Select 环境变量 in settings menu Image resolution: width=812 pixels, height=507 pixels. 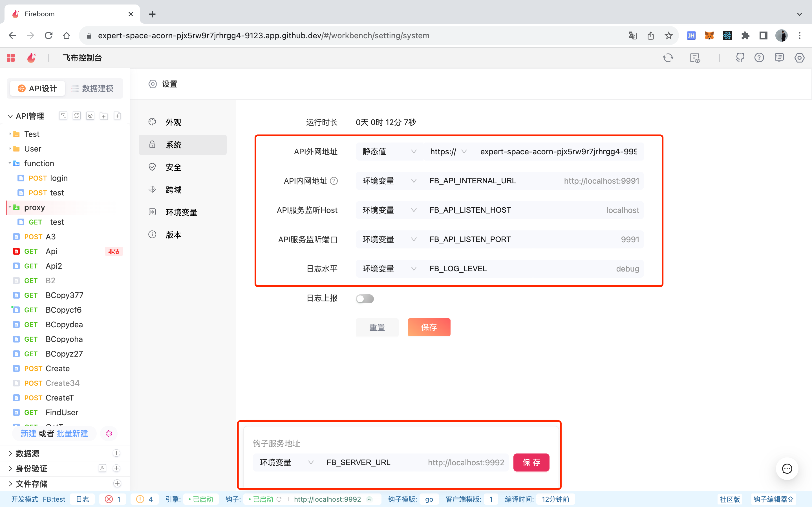pos(181,212)
